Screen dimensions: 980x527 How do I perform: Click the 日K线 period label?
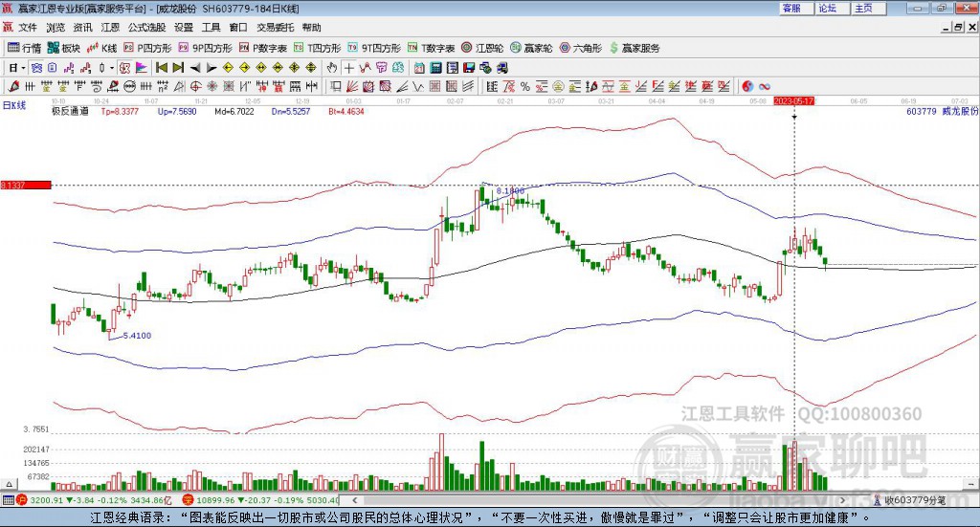[14, 105]
